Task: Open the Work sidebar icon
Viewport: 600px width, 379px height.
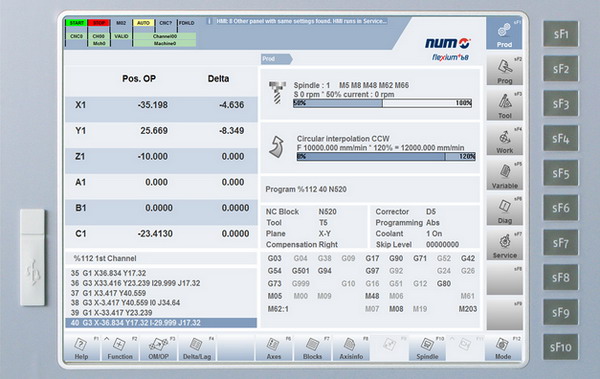Action: 504,140
